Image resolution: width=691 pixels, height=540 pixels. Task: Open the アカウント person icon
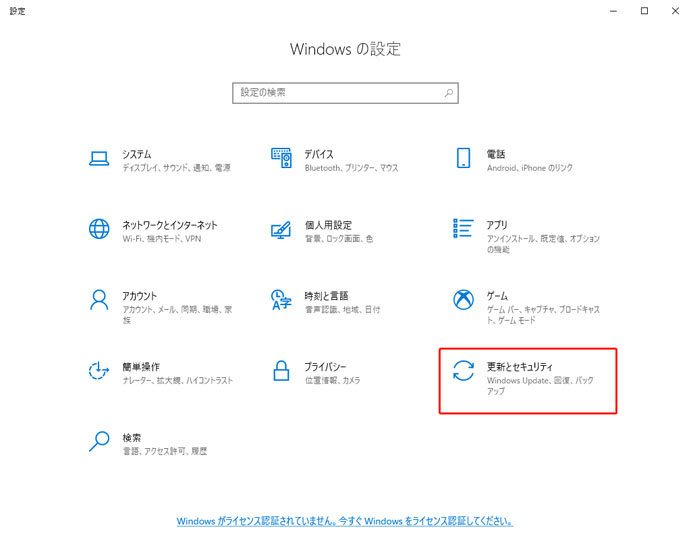pos(99,300)
